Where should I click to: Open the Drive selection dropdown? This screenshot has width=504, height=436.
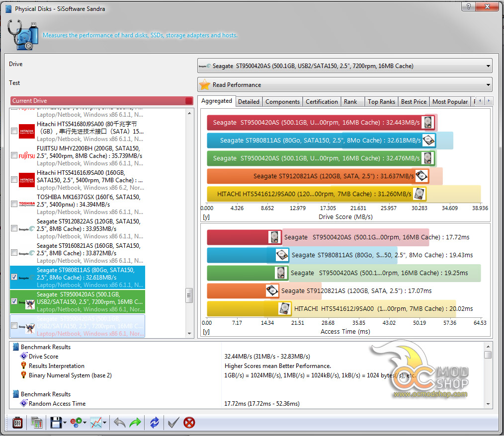[344, 66]
